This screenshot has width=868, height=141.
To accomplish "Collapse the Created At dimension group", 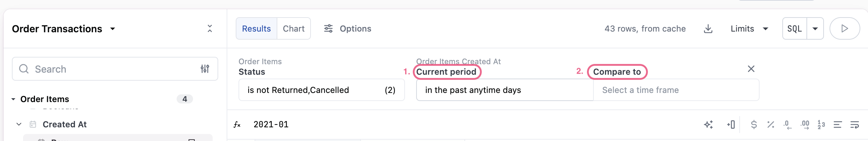I will (19, 124).
